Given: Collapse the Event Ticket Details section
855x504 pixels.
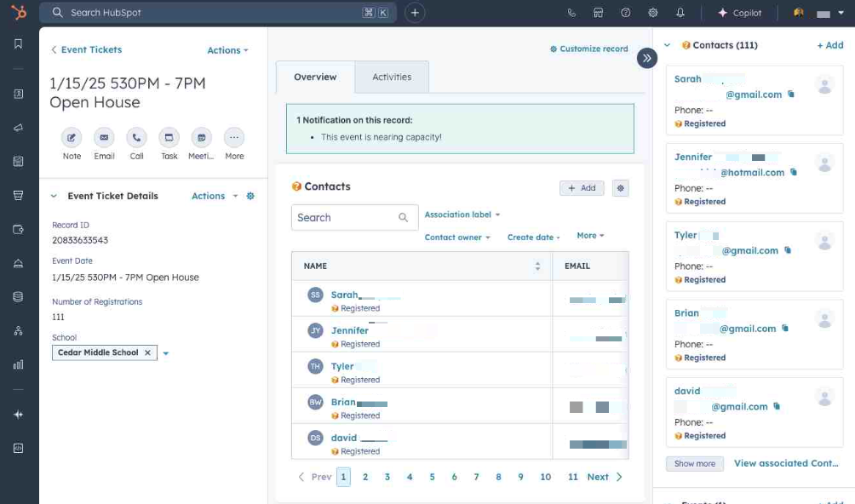Looking at the screenshot, I should (54, 196).
